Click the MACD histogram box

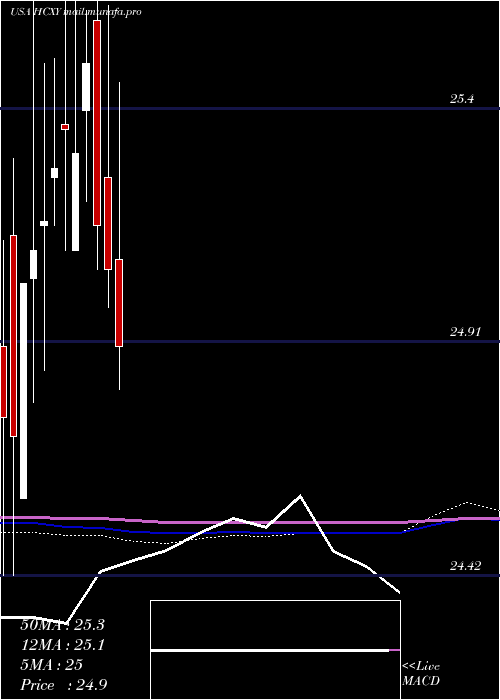(x=275, y=650)
